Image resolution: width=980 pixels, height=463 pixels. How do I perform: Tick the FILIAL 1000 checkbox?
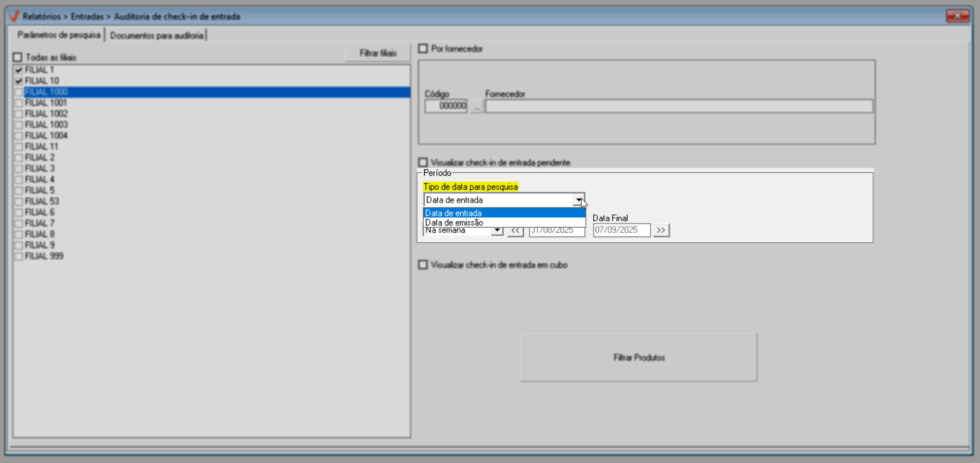[19, 92]
